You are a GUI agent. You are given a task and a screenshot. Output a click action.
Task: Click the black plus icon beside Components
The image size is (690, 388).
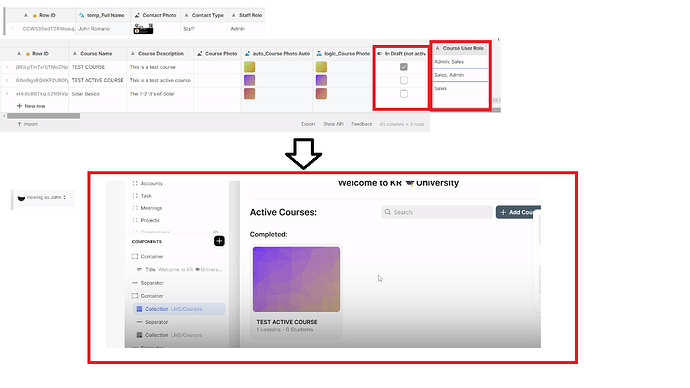[x=219, y=241]
